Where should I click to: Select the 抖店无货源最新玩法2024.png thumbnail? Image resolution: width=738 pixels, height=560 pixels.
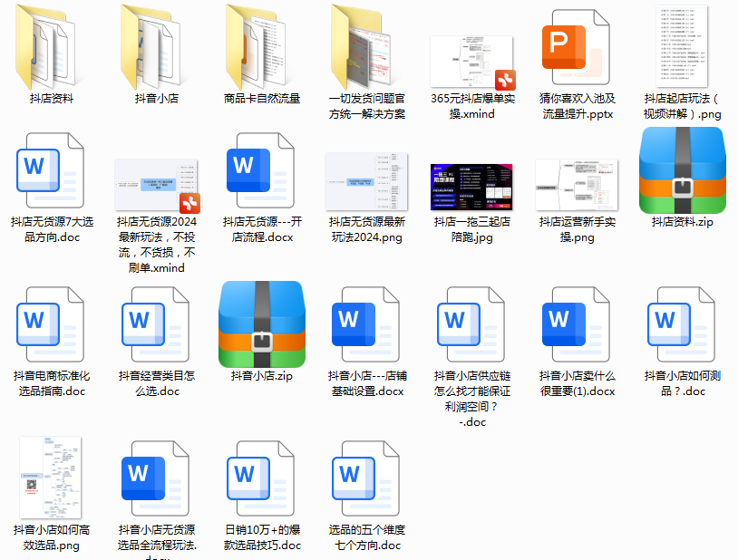(x=366, y=181)
